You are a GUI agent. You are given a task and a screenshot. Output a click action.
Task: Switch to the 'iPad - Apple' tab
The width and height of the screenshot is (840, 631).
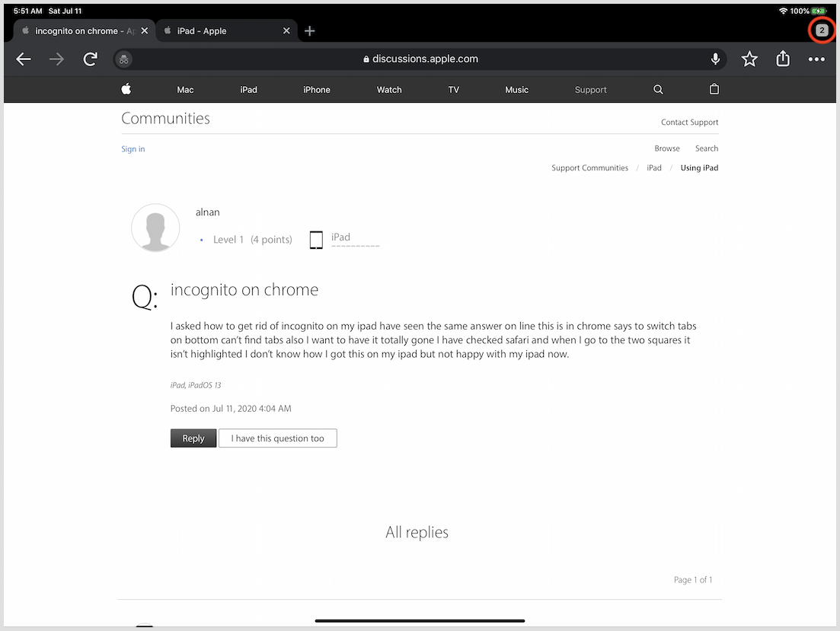[x=225, y=31]
